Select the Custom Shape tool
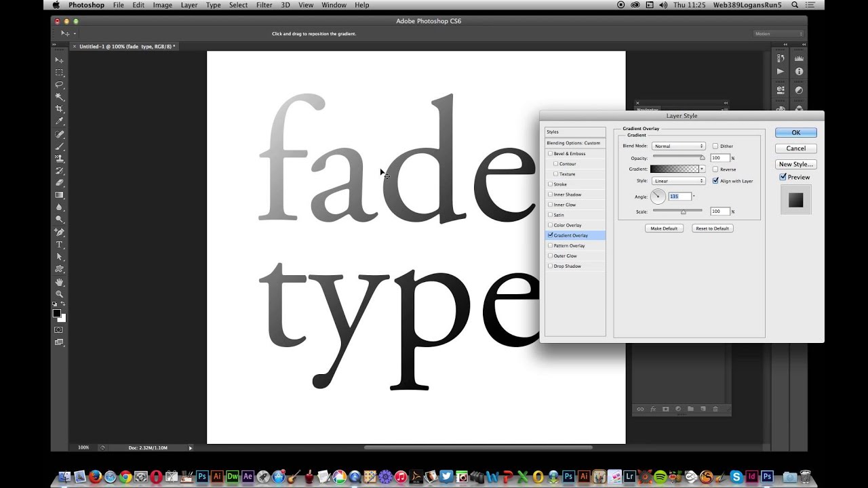The width and height of the screenshot is (868, 488). 59,269
